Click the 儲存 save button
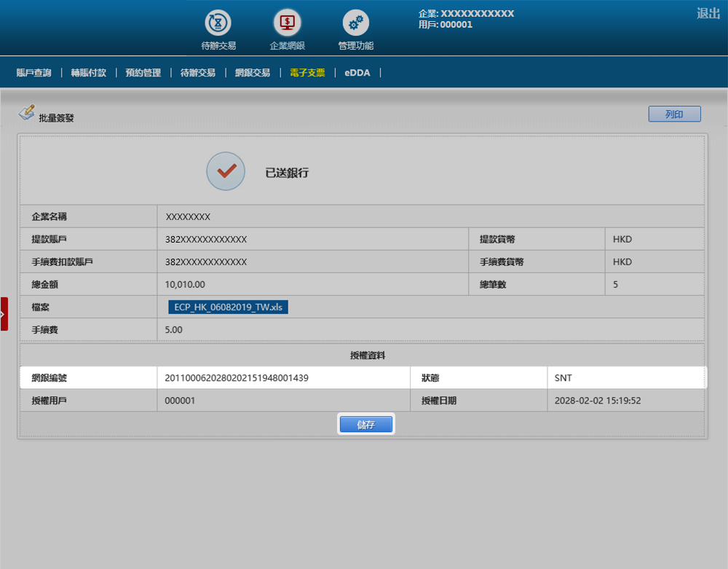 tap(365, 425)
